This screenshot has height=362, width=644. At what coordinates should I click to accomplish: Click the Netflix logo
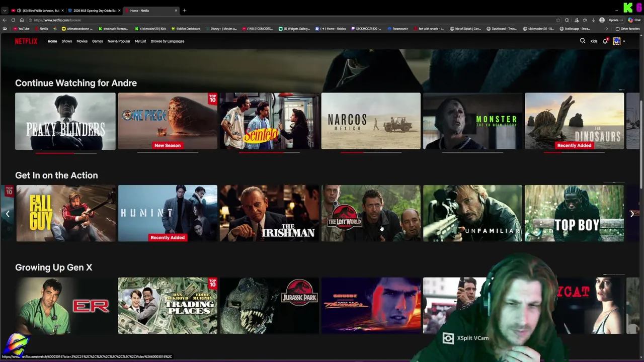pyautogui.click(x=26, y=41)
